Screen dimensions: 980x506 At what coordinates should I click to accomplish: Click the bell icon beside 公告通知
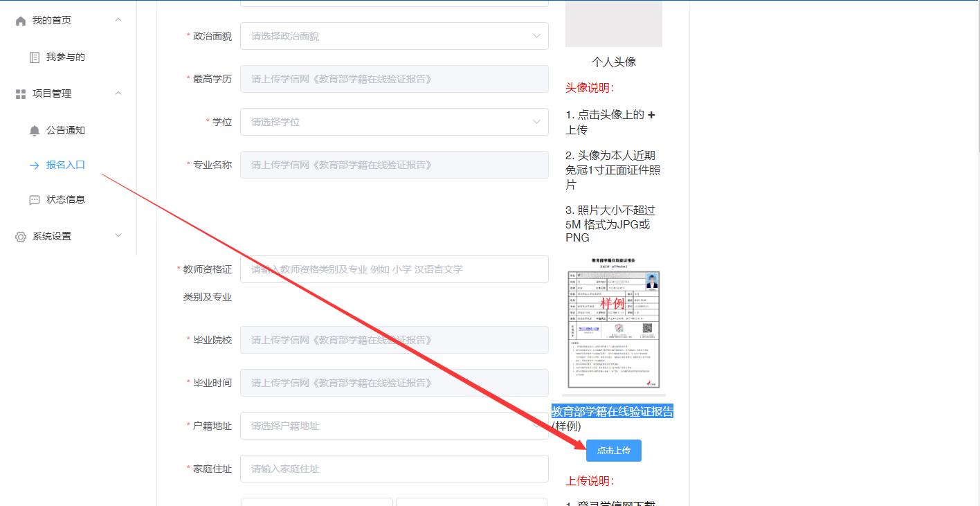tap(35, 131)
